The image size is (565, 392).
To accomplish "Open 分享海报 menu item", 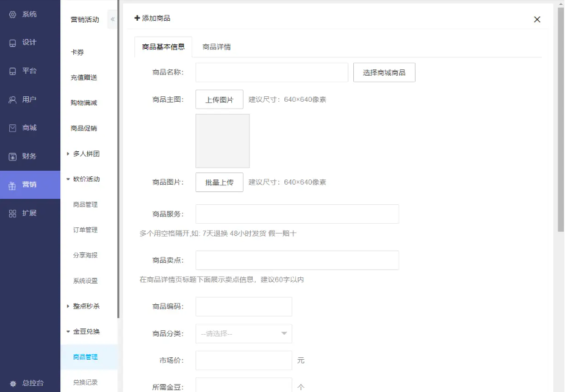I will pyautogui.click(x=85, y=255).
